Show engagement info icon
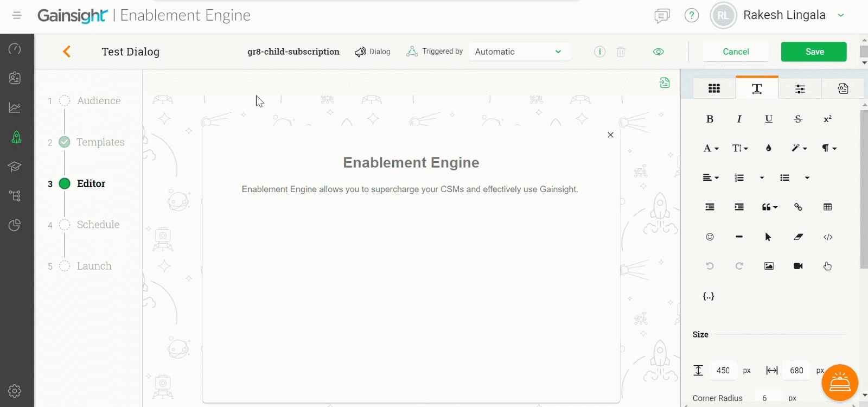The image size is (868, 407). 599,52
